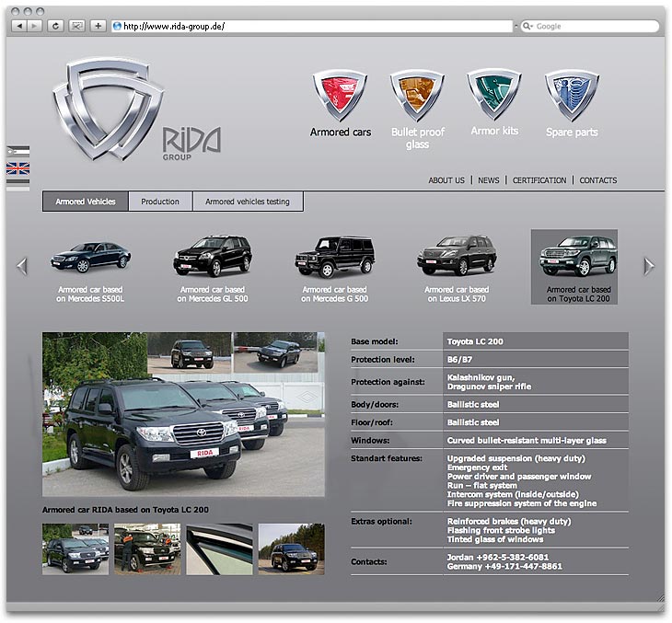Click the browser window resize grip
Screen dimensions: 672x623
(x=660, y=598)
